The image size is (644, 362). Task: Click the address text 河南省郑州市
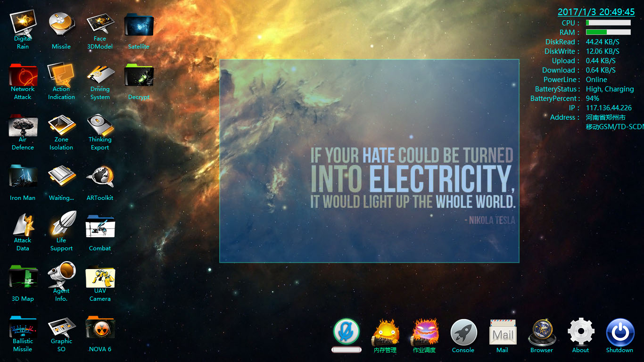[606, 117]
